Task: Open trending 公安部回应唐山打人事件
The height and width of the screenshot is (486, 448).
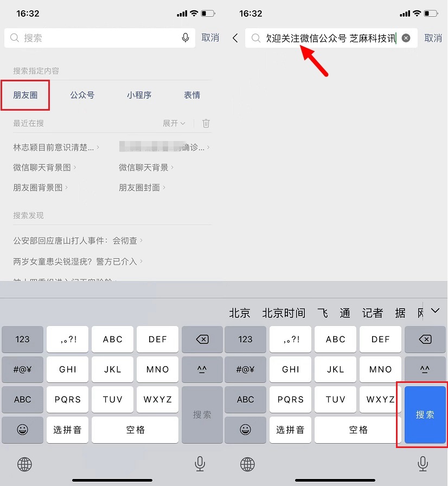Action: click(x=78, y=240)
